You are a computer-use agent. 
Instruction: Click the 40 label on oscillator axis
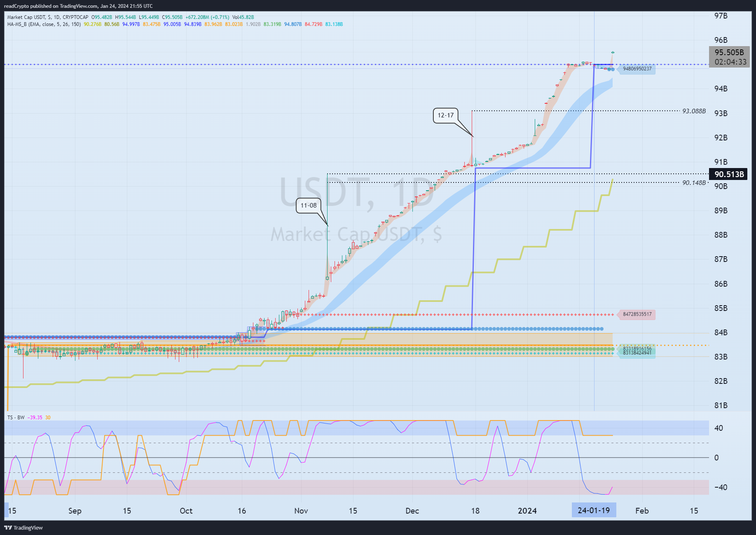(x=719, y=428)
